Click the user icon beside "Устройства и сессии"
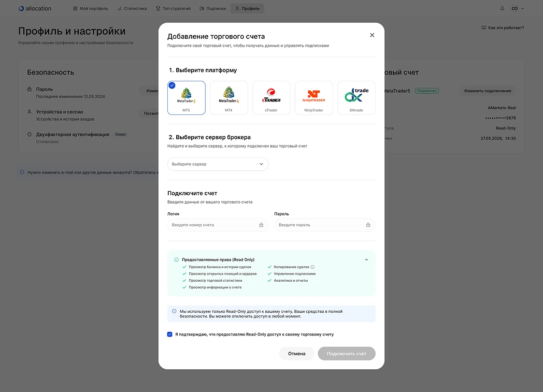This screenshot has width=543, height=392. pos(30,112)
